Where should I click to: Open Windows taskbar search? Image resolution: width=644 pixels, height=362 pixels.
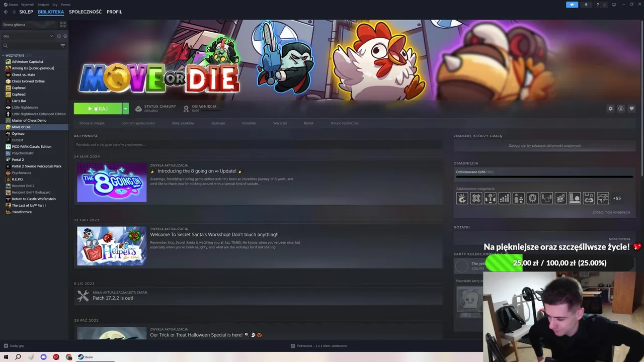(18, 357)
